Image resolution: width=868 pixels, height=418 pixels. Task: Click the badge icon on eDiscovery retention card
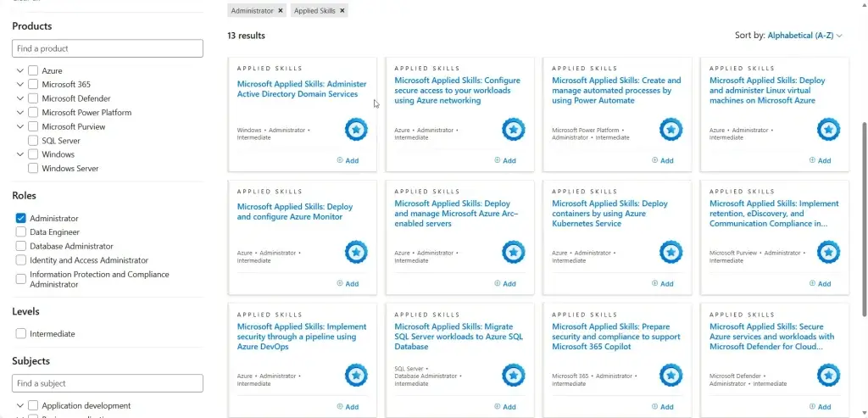coord(828,253)
